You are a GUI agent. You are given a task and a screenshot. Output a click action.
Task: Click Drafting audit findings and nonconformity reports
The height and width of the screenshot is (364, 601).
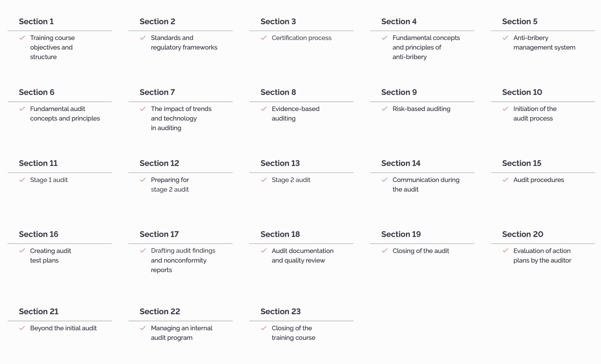(183, 260)
